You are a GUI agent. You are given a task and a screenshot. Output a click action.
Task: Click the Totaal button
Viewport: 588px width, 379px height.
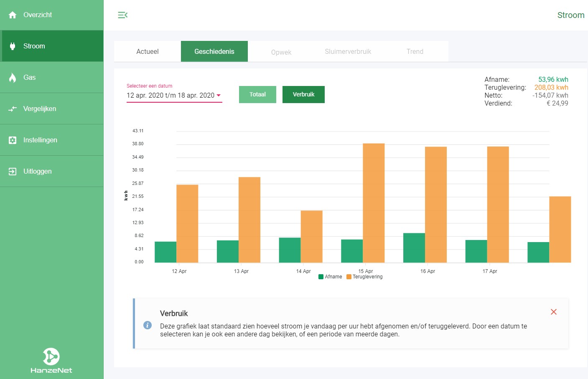click(257, 94)
